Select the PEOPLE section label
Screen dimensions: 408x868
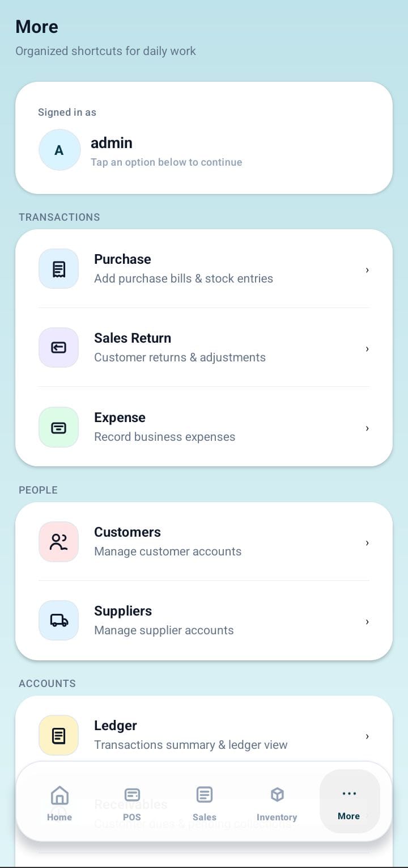pyautogui.click(x=38, y=490)
